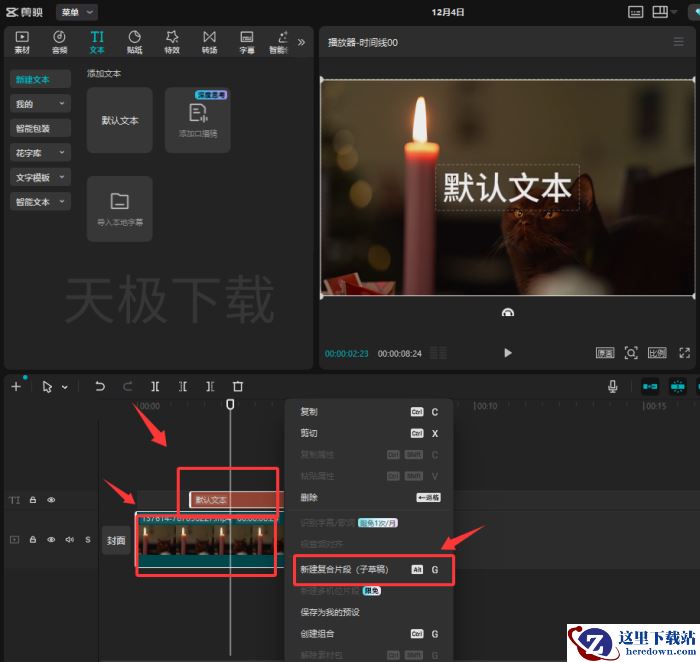Click the 添加口播稿 card
This screenshot has height=662, width=700.
[198, 120]
